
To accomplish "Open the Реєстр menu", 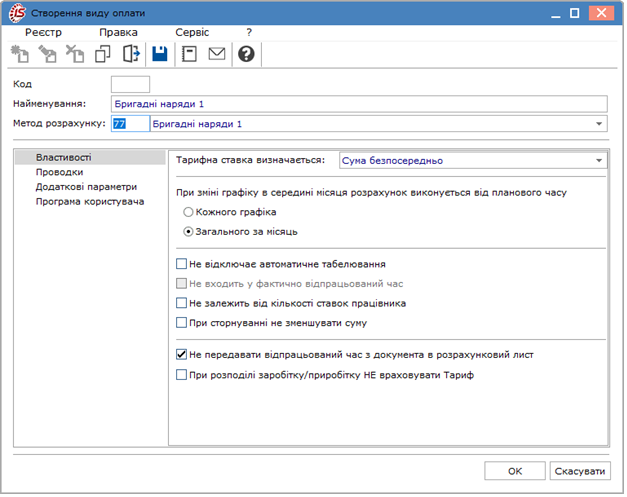I will tap(44, 32).
